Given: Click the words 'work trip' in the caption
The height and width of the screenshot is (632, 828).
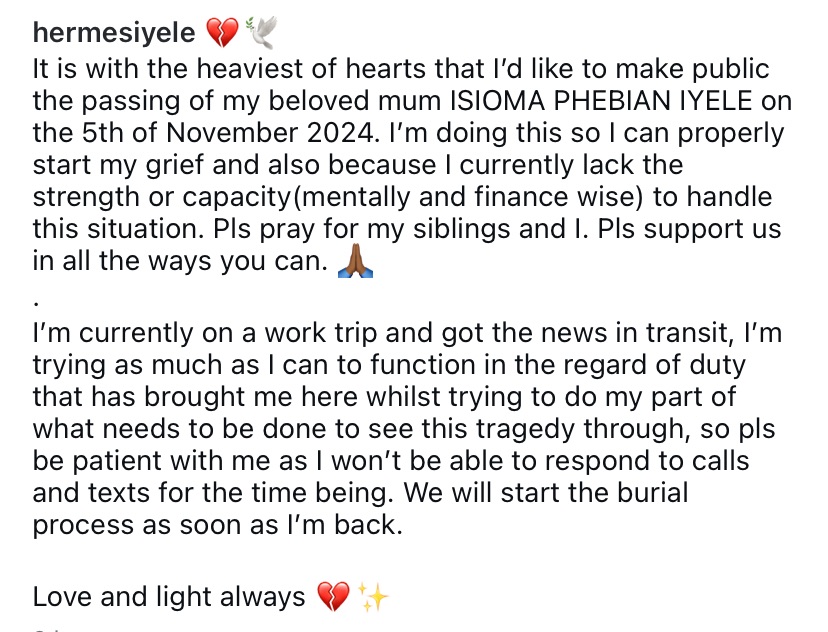Looking at the screenshot, I should click(321, 333).
